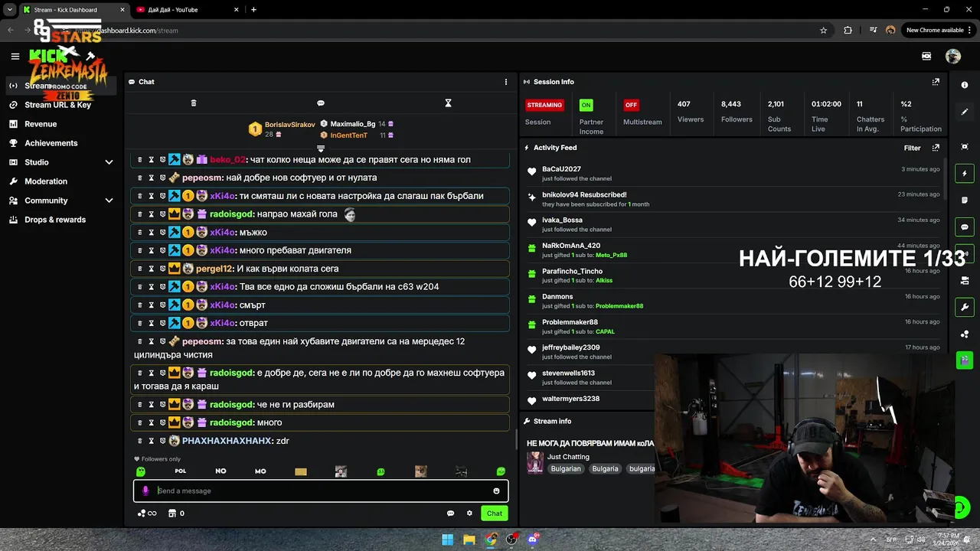Open the hamburger navigation menu

[15, 56]
